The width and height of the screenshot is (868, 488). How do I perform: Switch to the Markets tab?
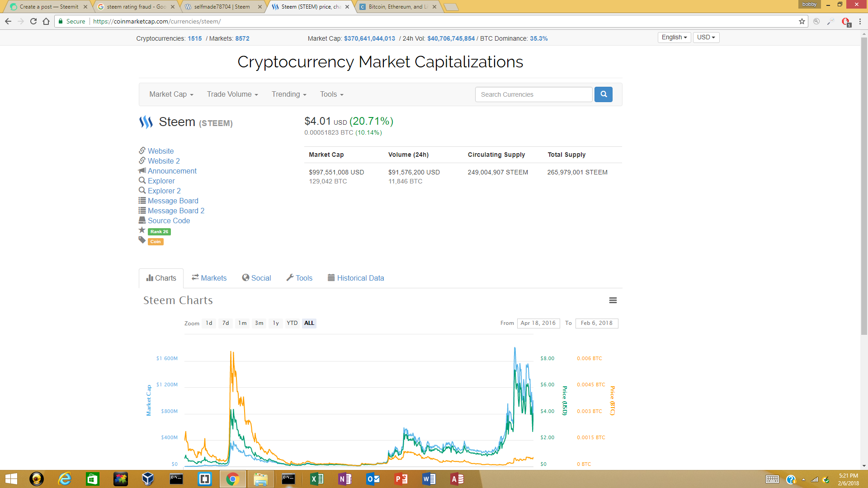(x=209, y=278)
